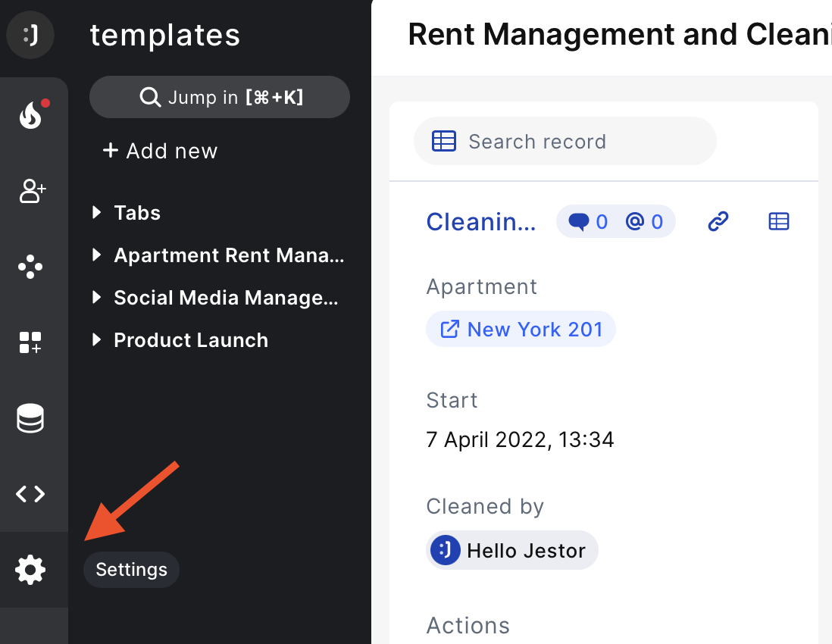Open the New York 201 apartment link
This screenshot has height=644, width=832.
click(521, 329)
